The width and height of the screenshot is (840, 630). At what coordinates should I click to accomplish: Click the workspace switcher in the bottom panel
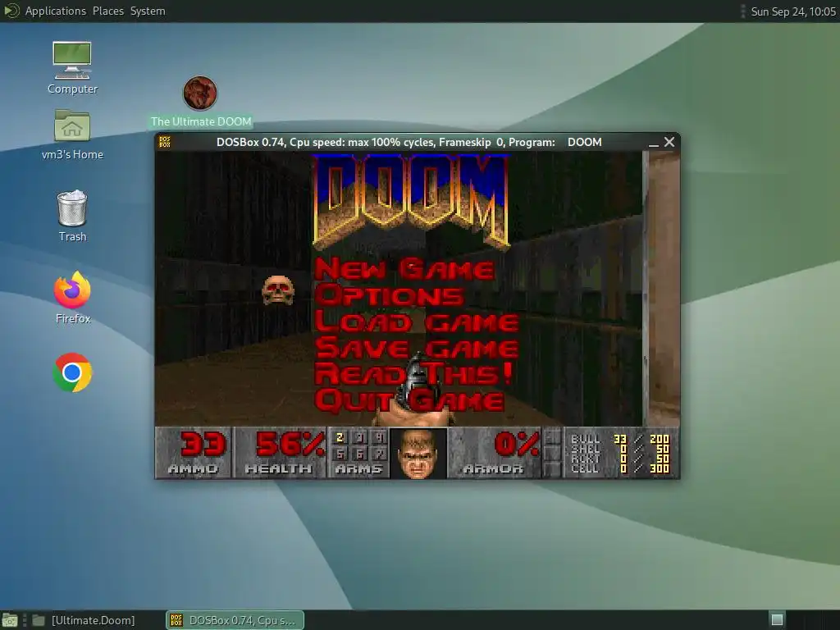778,620
